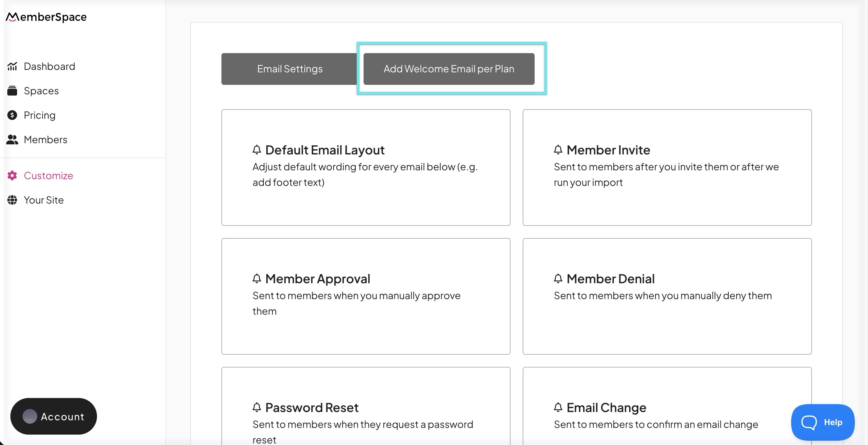Click the Your Site globe icon
The image size is (868, 445).
click(12, 200)
